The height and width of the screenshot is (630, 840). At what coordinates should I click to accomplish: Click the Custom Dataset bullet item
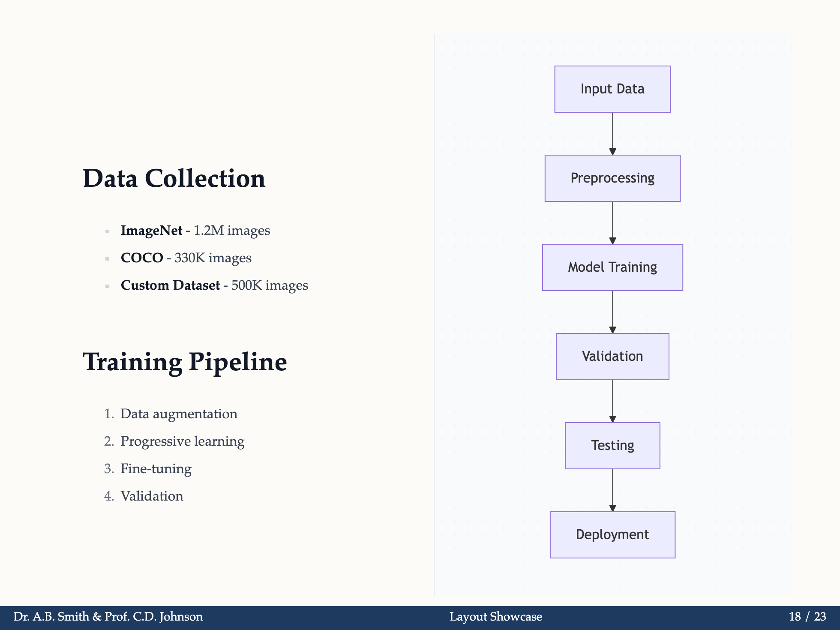(215, 285)
